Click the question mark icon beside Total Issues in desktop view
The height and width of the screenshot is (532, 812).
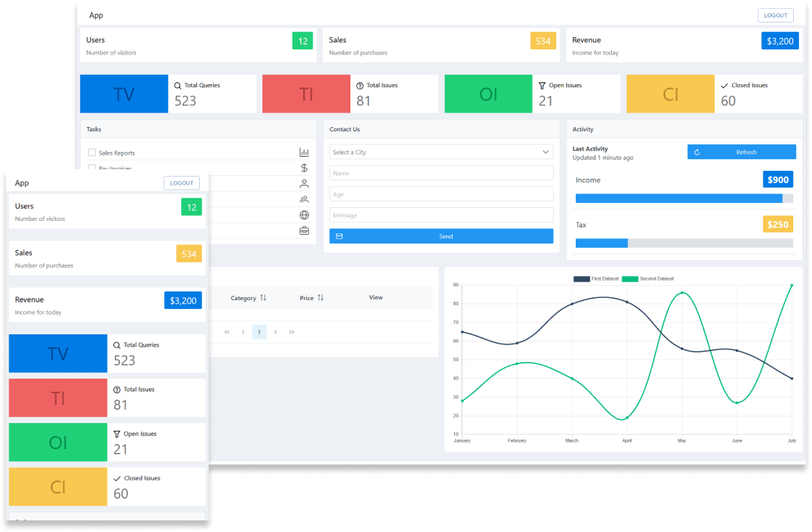pyautogui.click(x=360, y=85)
